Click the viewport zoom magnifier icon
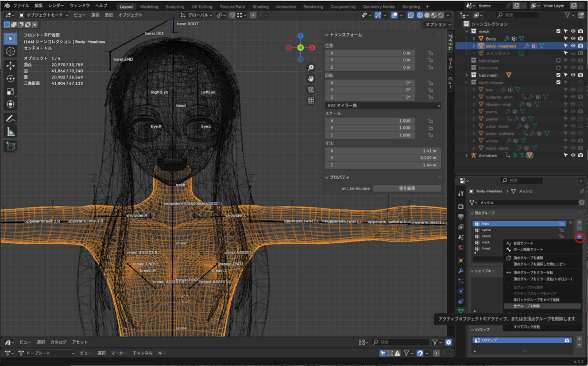 pos(311,67)
